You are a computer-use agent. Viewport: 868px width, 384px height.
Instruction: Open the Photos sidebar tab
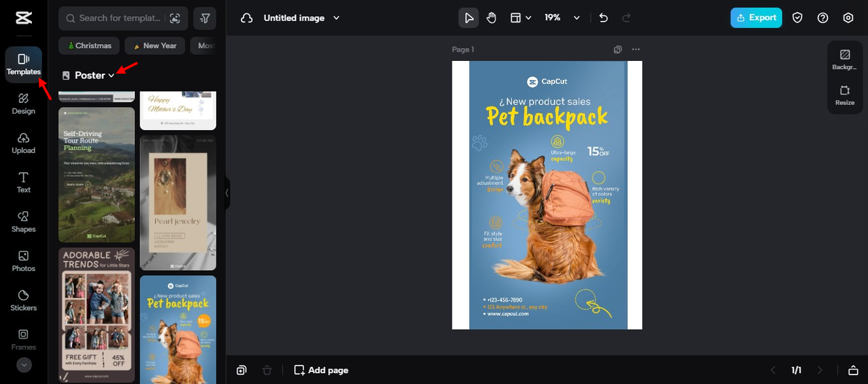24,261
